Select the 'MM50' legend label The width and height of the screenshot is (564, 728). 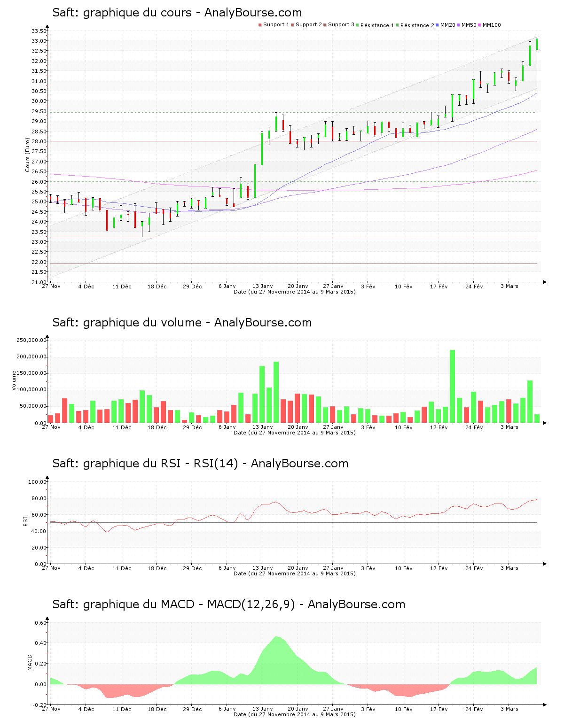469,25
